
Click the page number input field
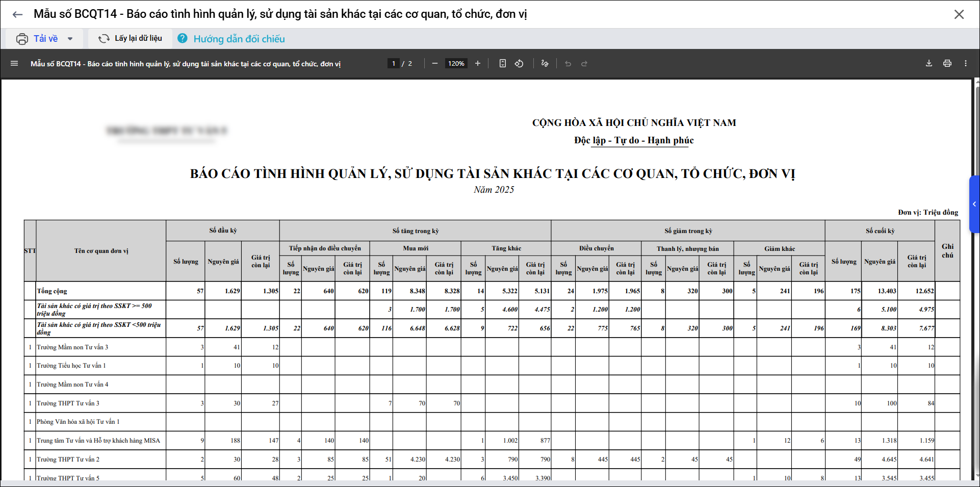[393, 64]
